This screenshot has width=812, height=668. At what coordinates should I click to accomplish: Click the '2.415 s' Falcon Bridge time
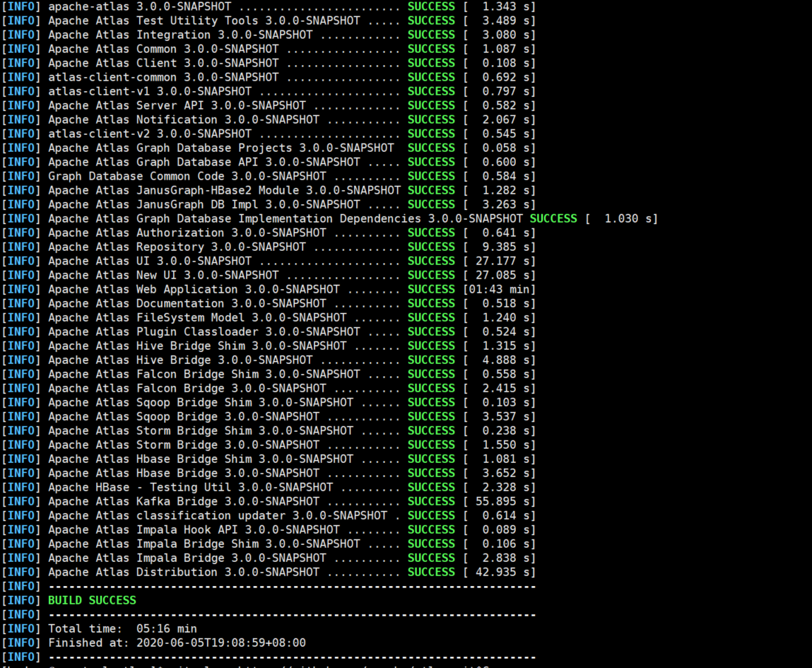(506, 388)
